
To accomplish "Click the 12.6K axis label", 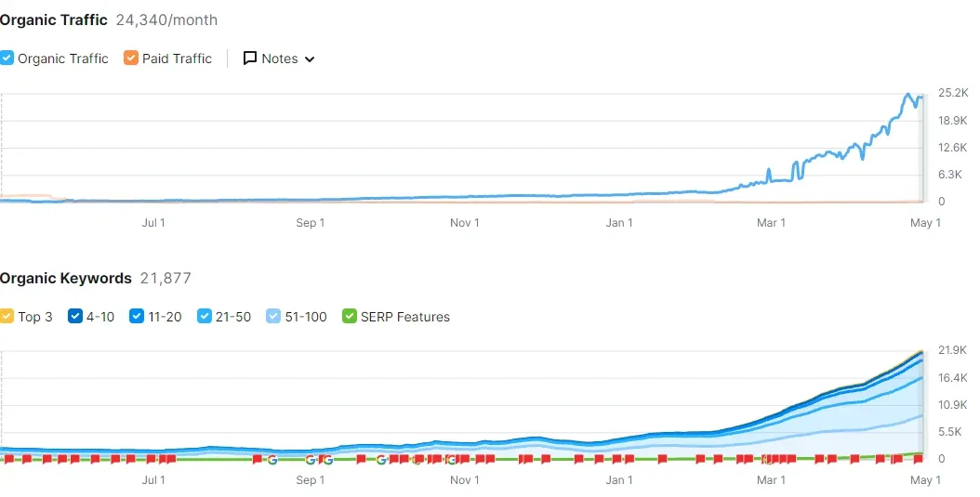I will pos(953,148).
